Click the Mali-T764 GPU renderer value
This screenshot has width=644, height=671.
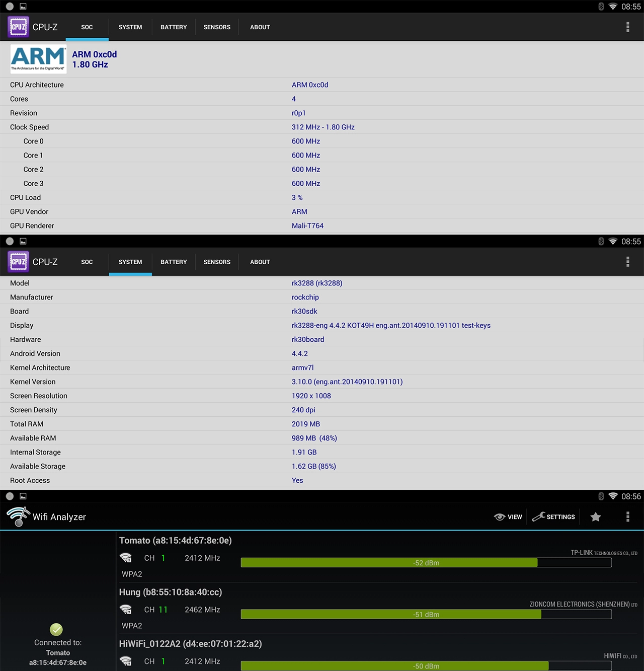(307, 226)
